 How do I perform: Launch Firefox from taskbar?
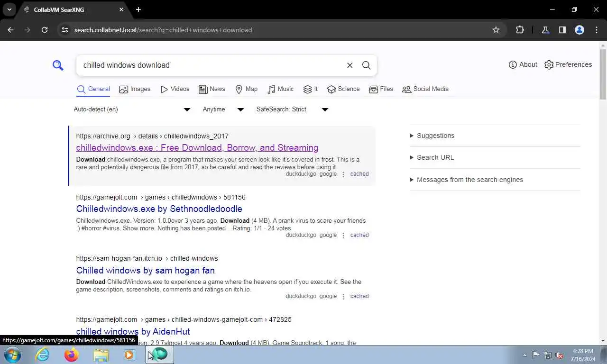[72, 355]
